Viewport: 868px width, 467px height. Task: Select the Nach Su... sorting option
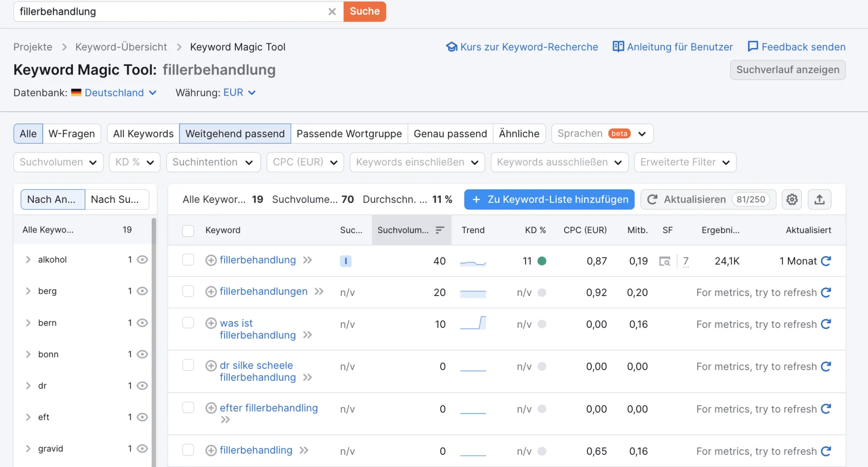(117, 200)
